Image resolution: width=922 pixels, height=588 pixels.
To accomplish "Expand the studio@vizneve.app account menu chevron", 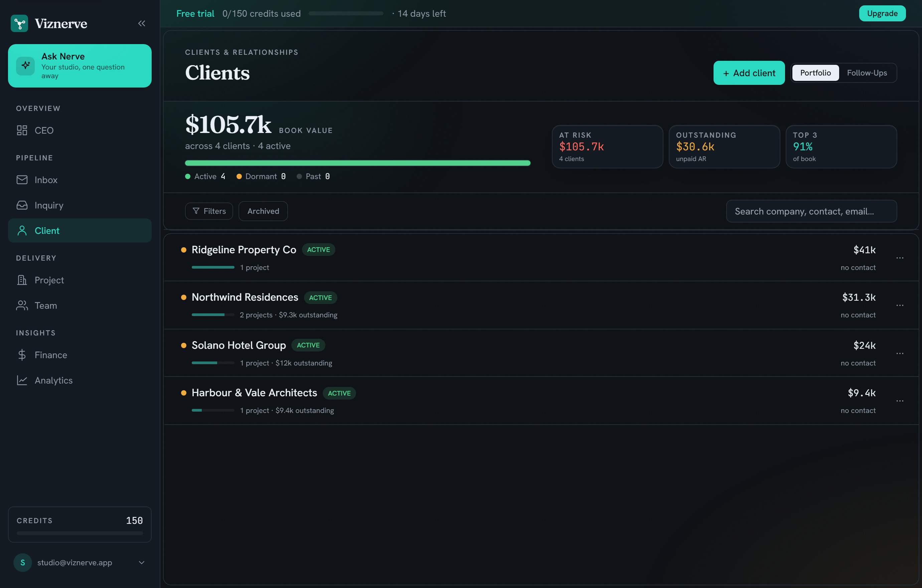I will (x=142, y=562).
